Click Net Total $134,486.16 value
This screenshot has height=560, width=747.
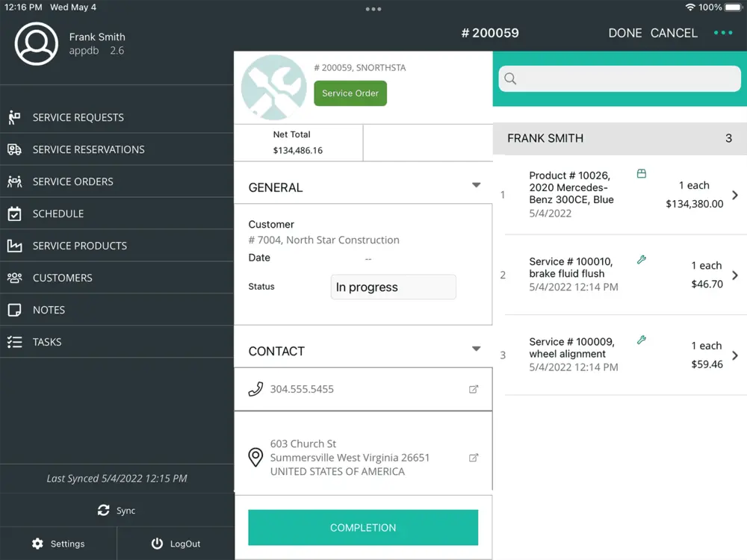click(298, 151)
